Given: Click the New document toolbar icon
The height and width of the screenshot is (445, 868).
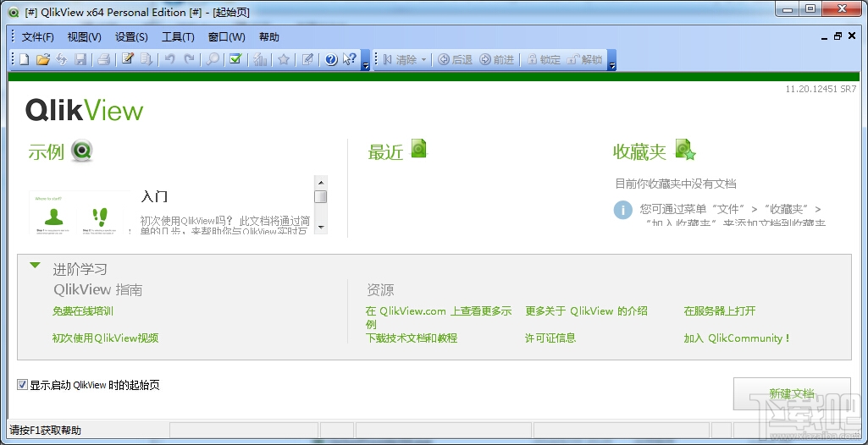Looking at the screenshot, I should click(x=24, y=60).
